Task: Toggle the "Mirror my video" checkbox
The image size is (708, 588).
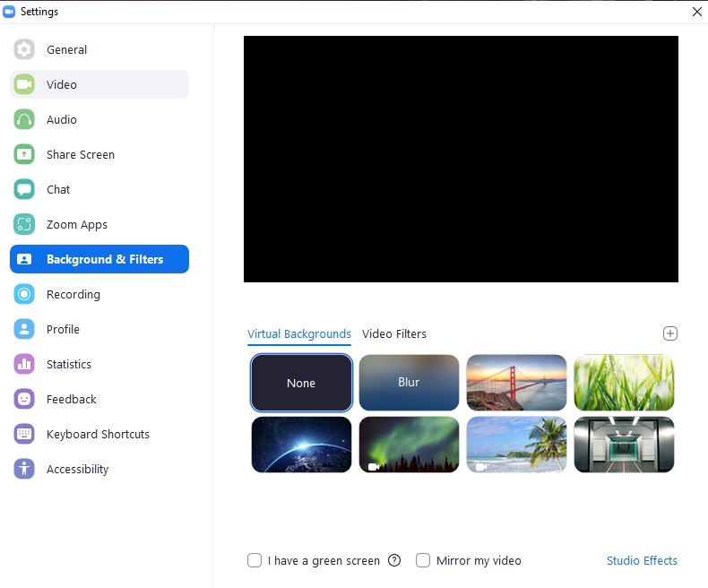Action: pos(423,560)
